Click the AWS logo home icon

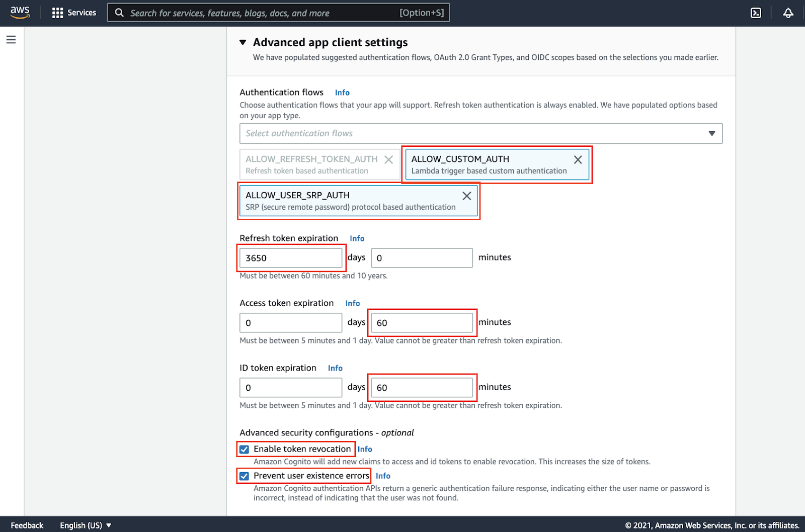point(20,13)
